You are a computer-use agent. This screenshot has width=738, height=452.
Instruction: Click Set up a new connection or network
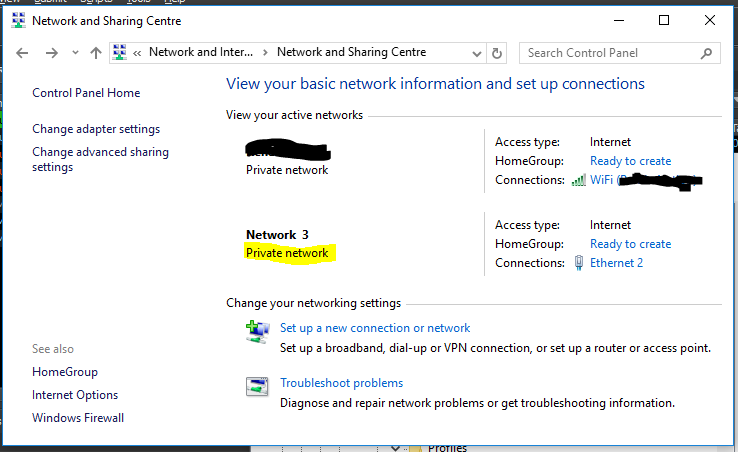pyautogui.click(x=375, y=328)
